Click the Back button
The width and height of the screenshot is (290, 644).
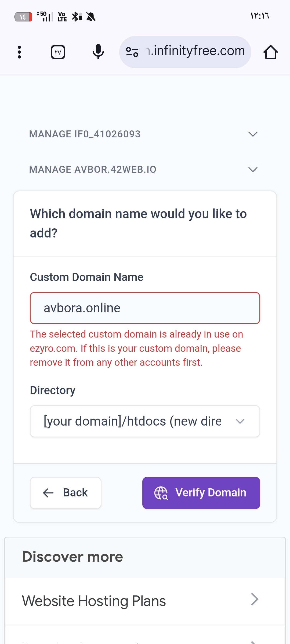pyautogui.click(x=66, y=493)
